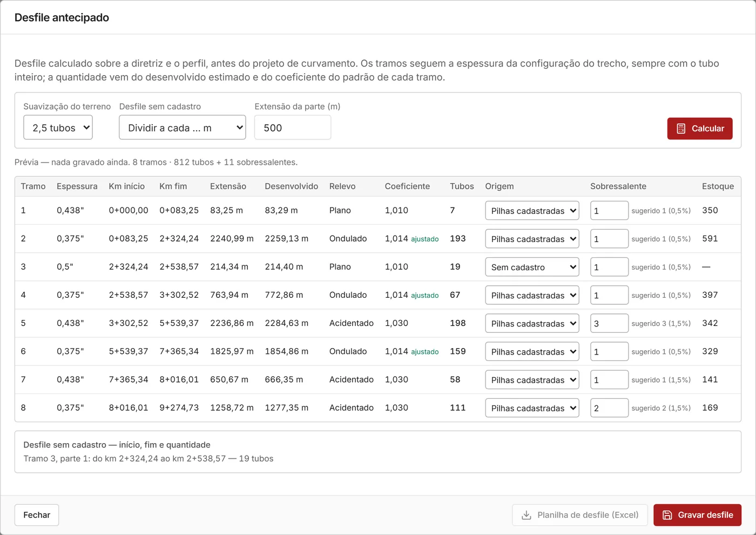Click the 'sugerido 3 (1,5%)' hint
This screenshot has height=535, width=756.
tap(661, 323)
